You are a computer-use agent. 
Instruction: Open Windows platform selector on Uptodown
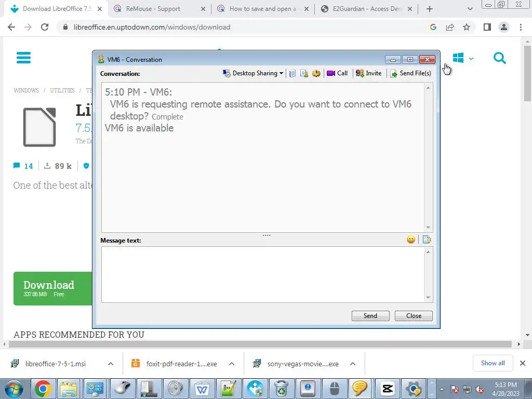tap(463, 58)
